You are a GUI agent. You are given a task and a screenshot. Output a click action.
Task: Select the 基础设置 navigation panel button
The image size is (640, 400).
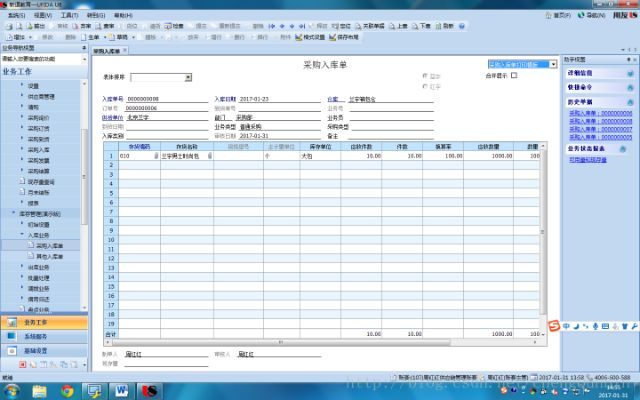tap(44, 351)
